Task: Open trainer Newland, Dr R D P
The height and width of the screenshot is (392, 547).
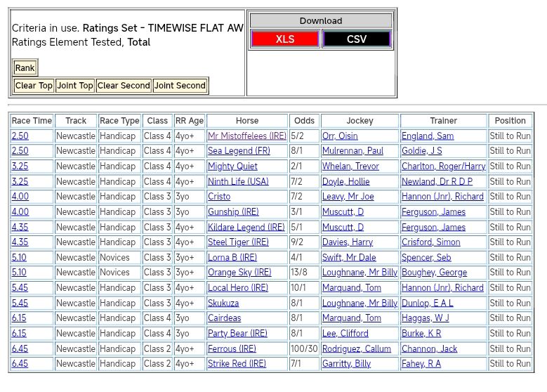Action: 437,182
